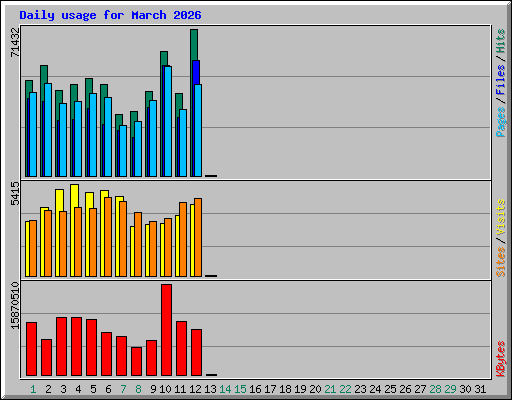Click day 19 on the x-axis

(300, 389)
